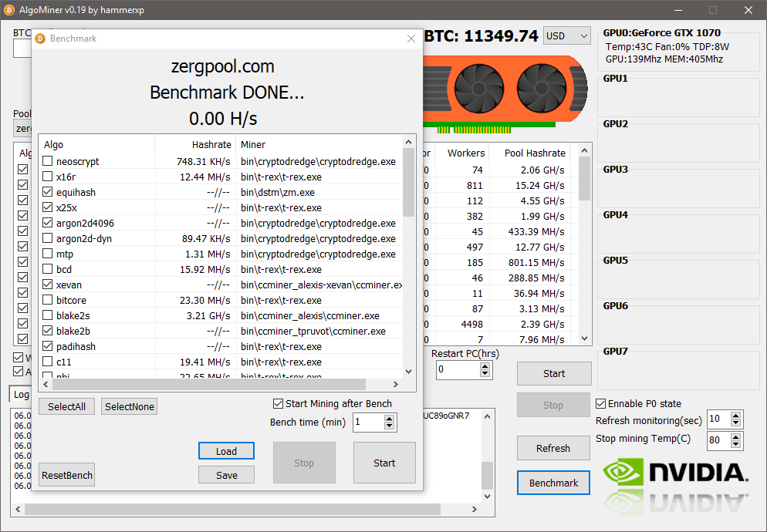
Task: Click the 433.39 MH/s pool hashrate
Action: pyautogui.click(x=536, y=232)
